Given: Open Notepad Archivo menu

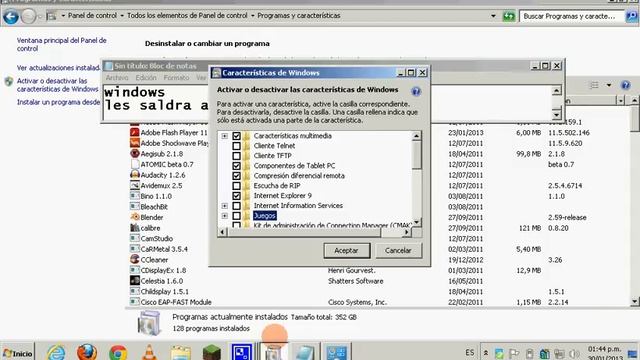Looking at the screenshot, I should tap(117, 78).
